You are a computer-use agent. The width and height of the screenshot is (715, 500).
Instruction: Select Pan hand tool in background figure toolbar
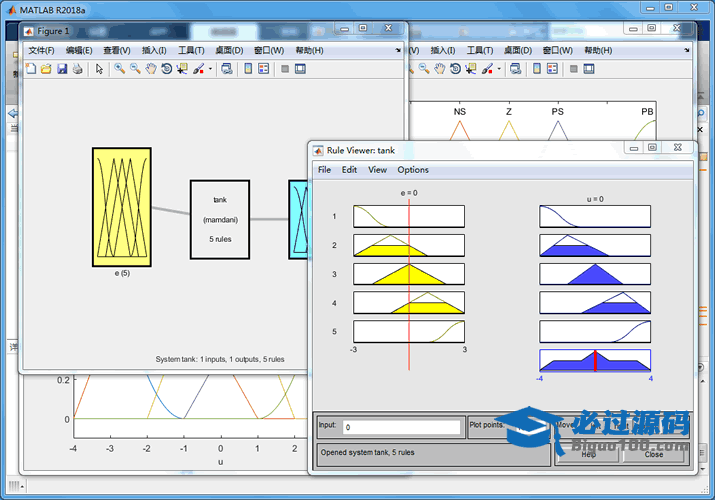point(440,69)
